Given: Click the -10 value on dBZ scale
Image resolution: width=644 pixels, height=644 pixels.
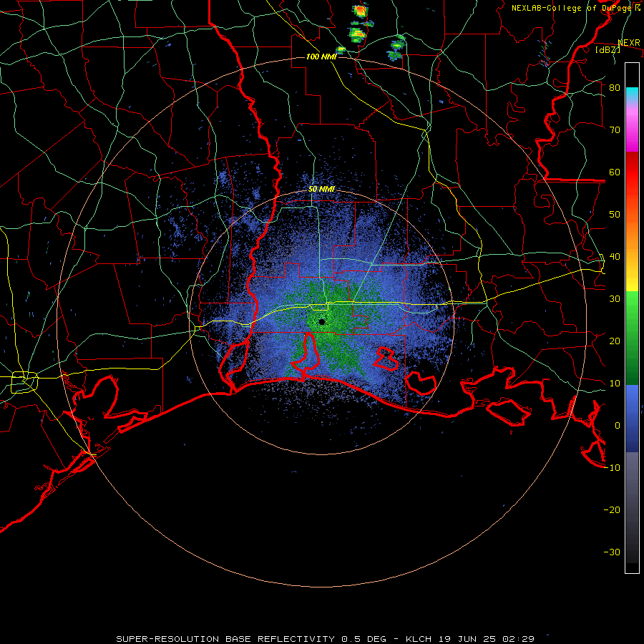Looking at the screenshot, I should [612, 467].
